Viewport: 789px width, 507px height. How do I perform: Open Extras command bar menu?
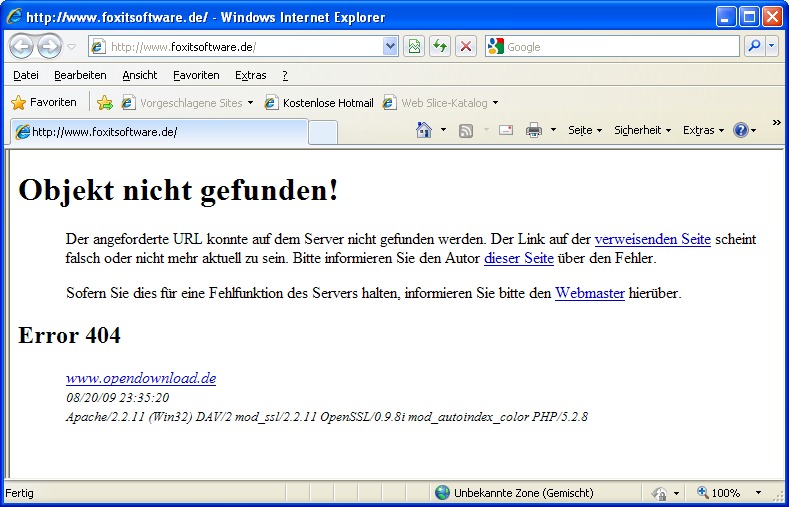[x=703, y=130]
